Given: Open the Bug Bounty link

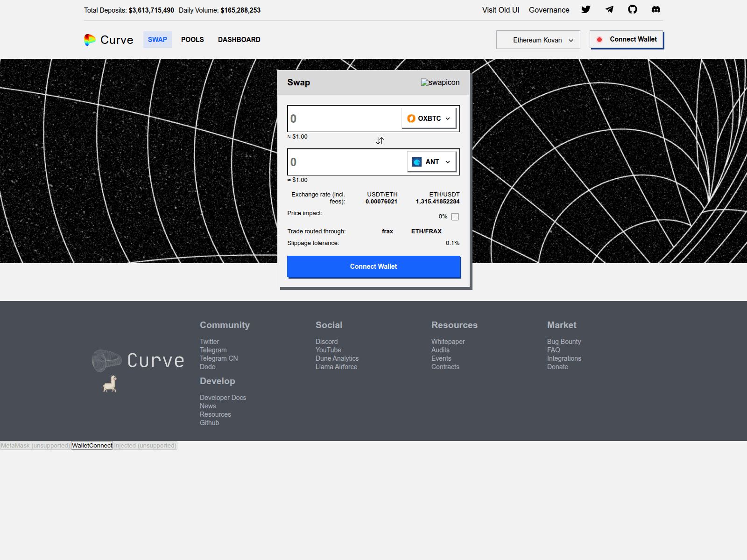Looking at the screenshot, I should coord(564,342).
